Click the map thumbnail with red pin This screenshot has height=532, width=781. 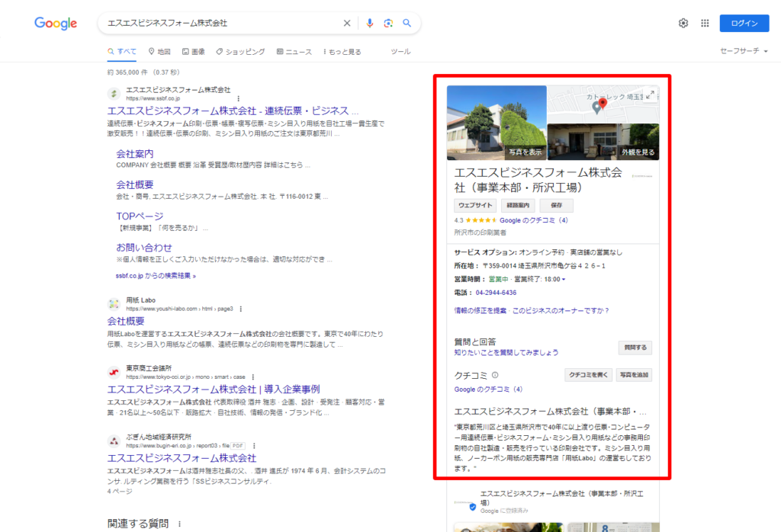(x=603, y=104)
